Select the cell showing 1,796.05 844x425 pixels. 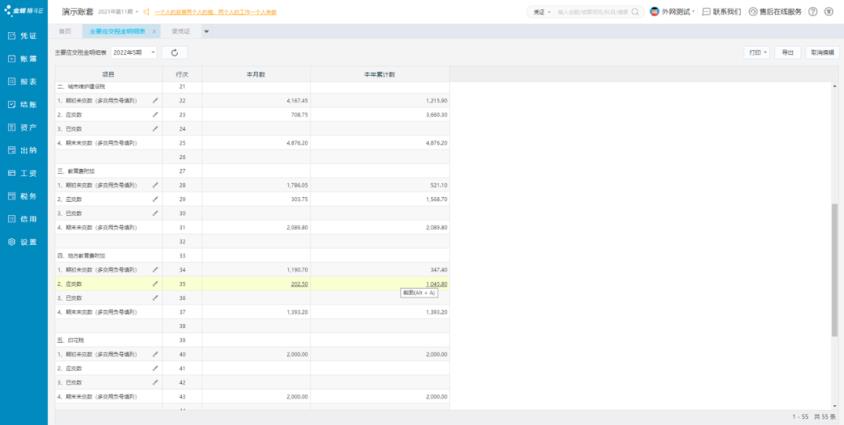coord(256,185)
